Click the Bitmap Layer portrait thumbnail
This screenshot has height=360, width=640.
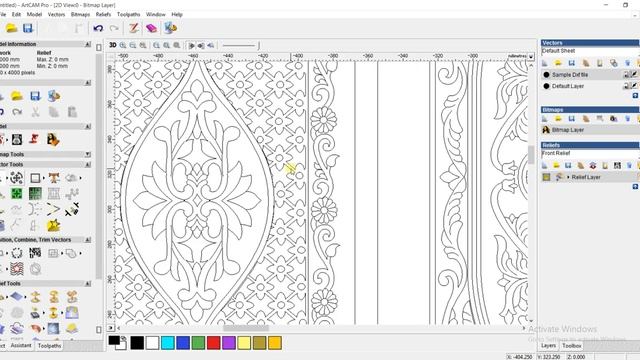pos(546,130)
